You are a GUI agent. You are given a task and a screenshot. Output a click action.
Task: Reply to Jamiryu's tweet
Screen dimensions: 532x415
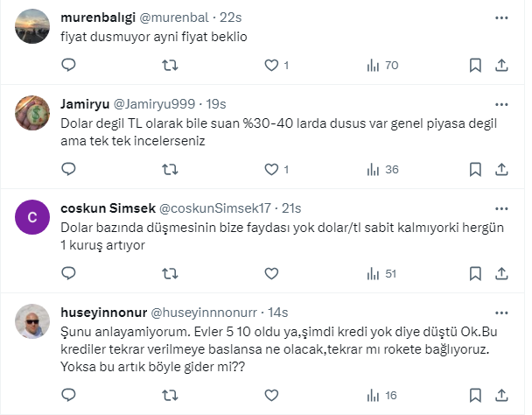[x=69, y=169]
